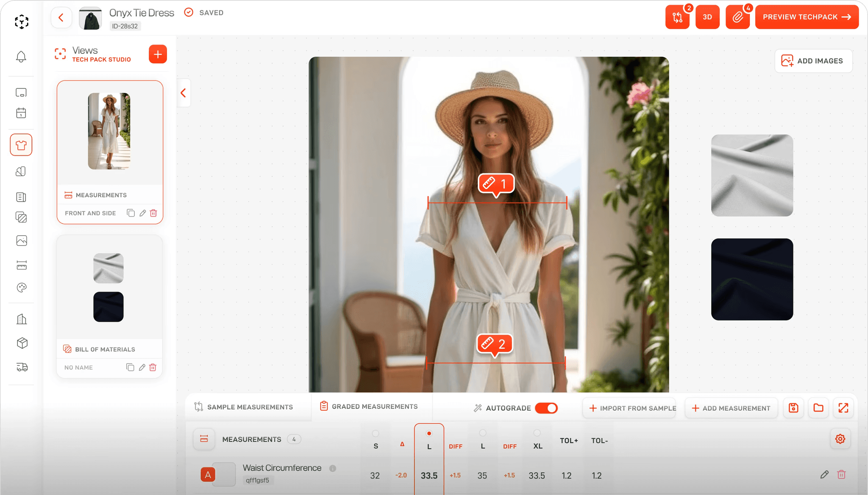This screenshot has width=868, height=495.
Task: Click measurement marker 2 on dress
Action: 495,344
